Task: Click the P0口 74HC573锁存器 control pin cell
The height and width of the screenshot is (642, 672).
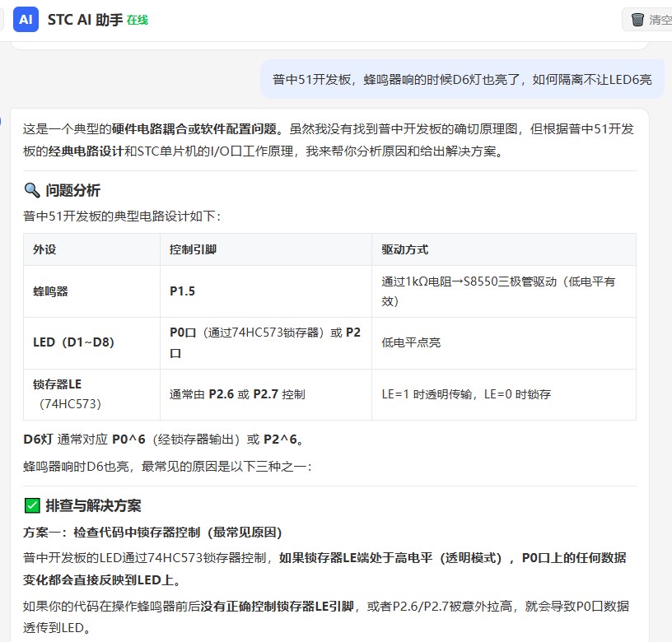Action: pos(266,342)
